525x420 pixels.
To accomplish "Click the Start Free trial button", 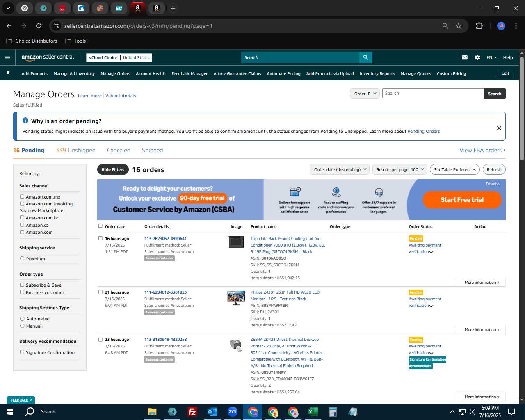I will coord(462,200).
